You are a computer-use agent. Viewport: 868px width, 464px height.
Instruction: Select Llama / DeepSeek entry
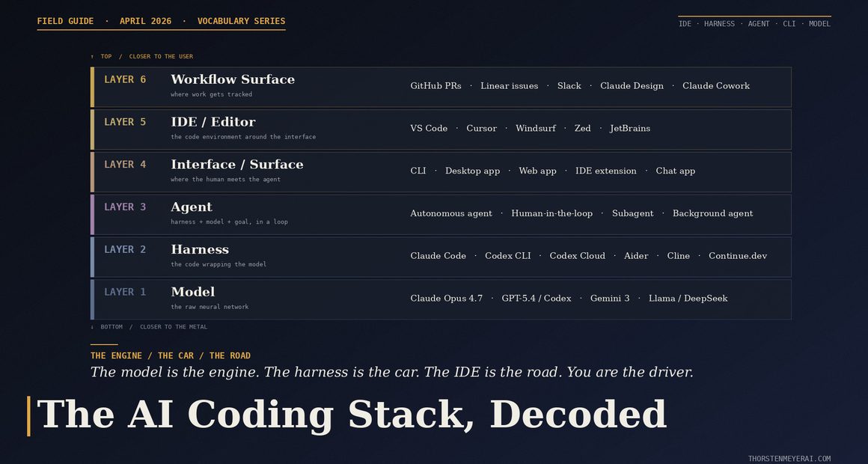point(688,299)
